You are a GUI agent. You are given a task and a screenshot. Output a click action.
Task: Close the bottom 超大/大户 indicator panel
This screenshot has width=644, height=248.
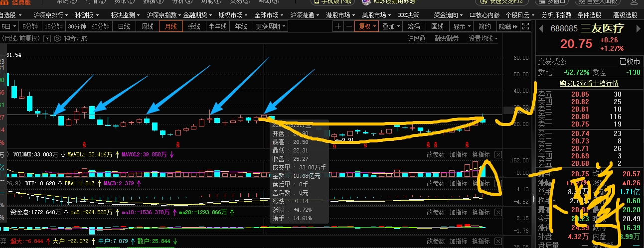[x=498, y=241]
